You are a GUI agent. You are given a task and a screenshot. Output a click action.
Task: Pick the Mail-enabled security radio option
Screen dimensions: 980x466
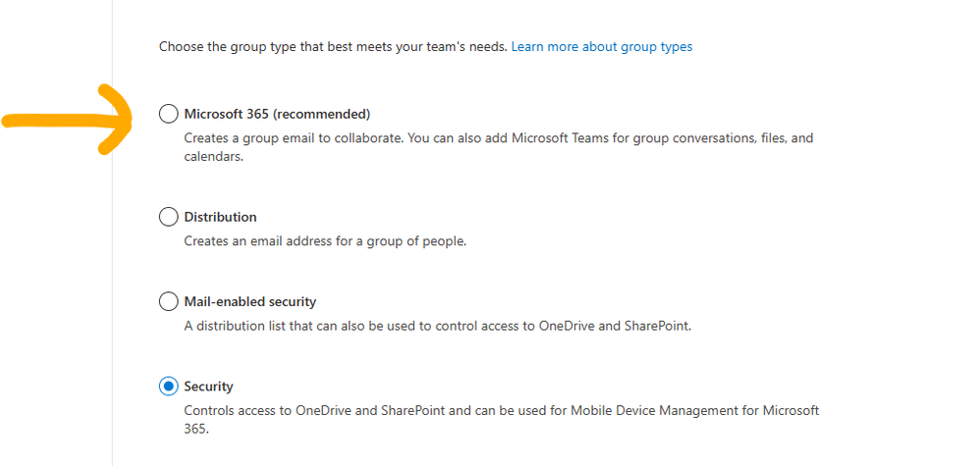coord(168,302)
